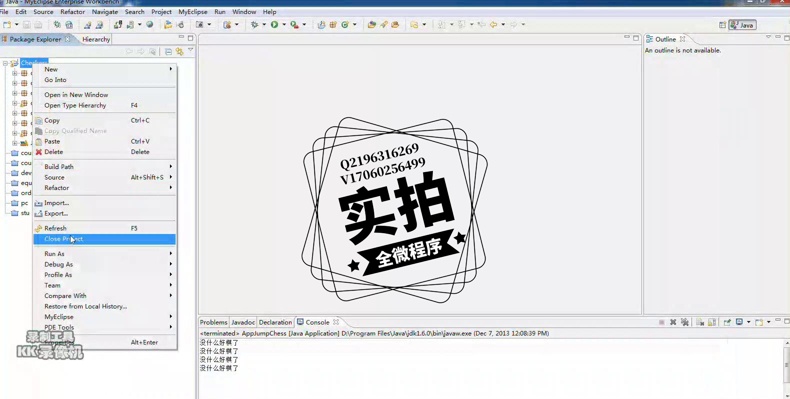This screenshot has width=790, height=399.
Task: Open the Refactor menu in menu bar
Action: pos(73,12)
